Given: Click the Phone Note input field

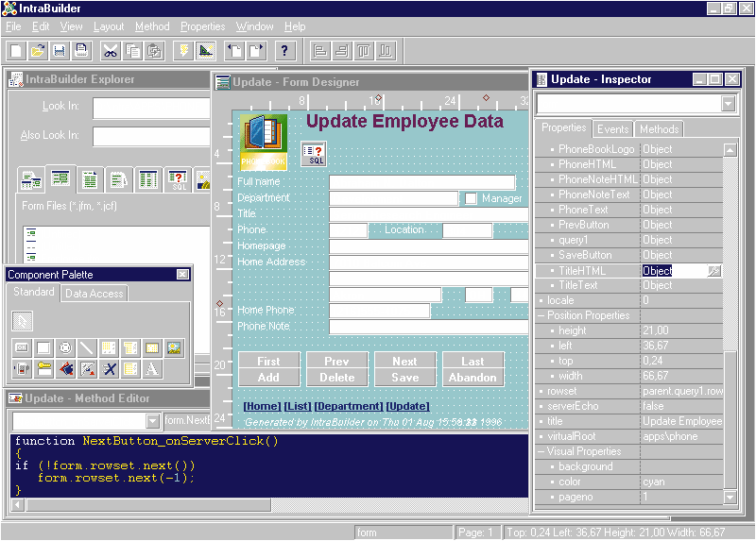Looking at the screenshot, I should 429,327.
